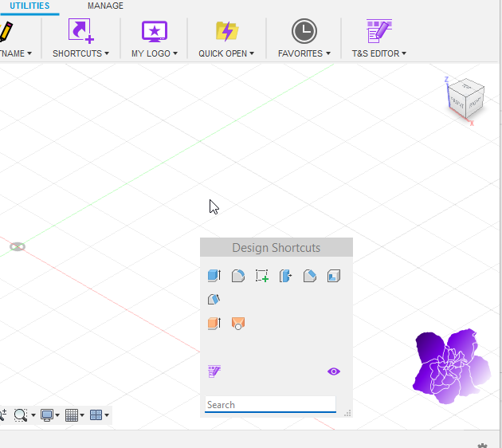This screenshot has height=448, width=502.
Task: Click the RIGHT face of the ViewCube
Action: [x=475, y=103]
